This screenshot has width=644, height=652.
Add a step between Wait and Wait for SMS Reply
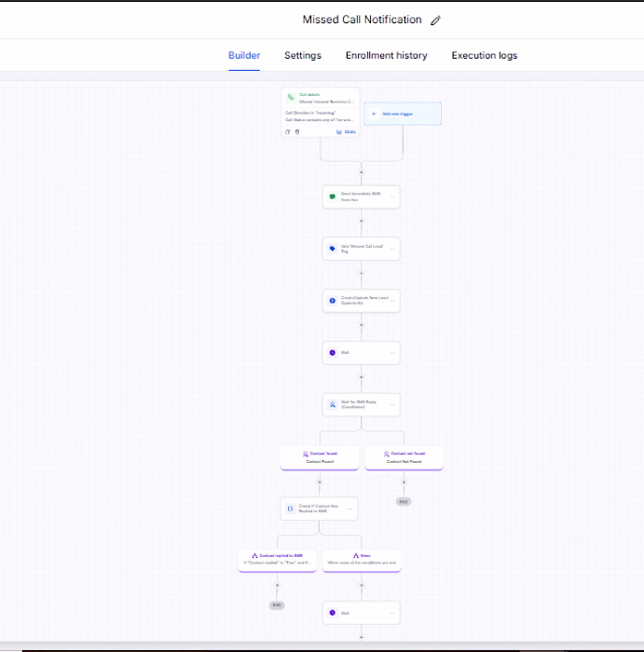[x=361, y=377]
